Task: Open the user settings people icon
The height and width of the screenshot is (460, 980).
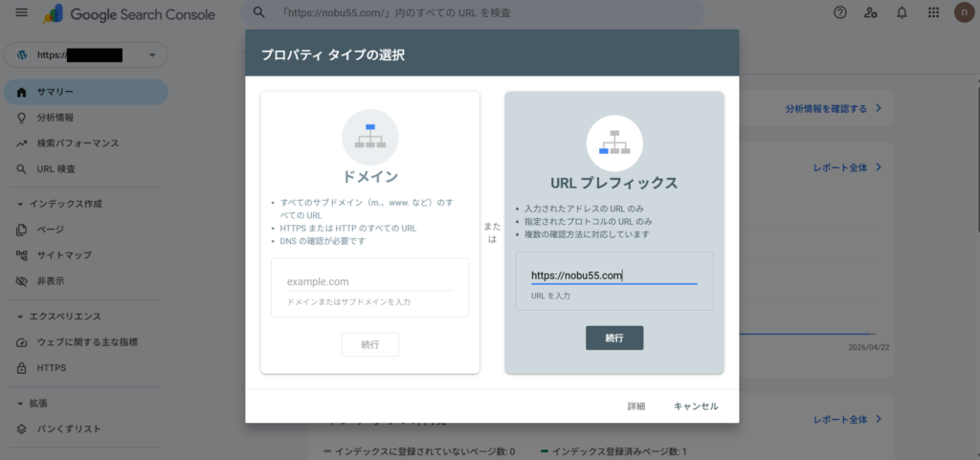Action: (x=870, y=12)
